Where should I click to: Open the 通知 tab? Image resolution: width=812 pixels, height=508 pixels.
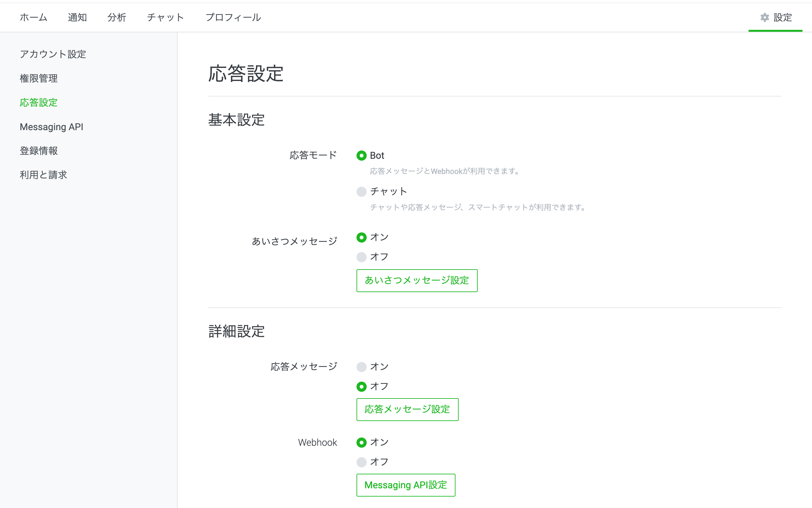(x=77, y=17)
